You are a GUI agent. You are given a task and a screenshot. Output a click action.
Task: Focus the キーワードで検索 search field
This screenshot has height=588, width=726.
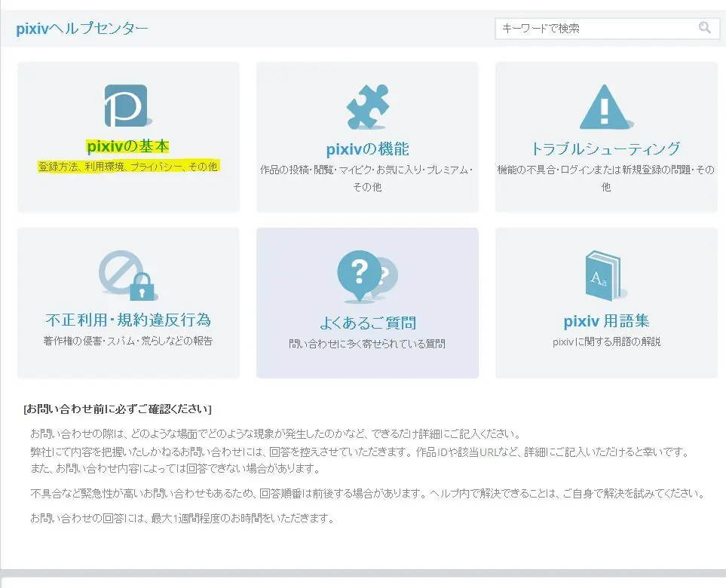[x=607, y=28]
